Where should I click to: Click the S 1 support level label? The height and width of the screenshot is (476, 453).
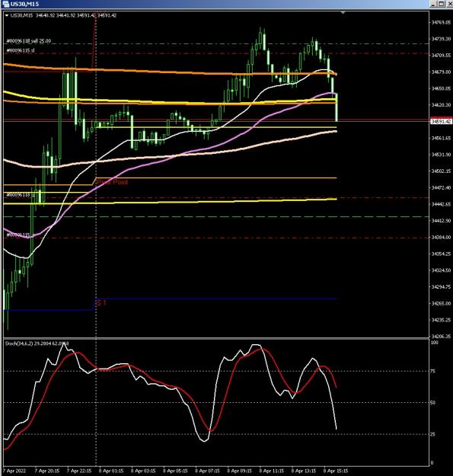(101, 302)
